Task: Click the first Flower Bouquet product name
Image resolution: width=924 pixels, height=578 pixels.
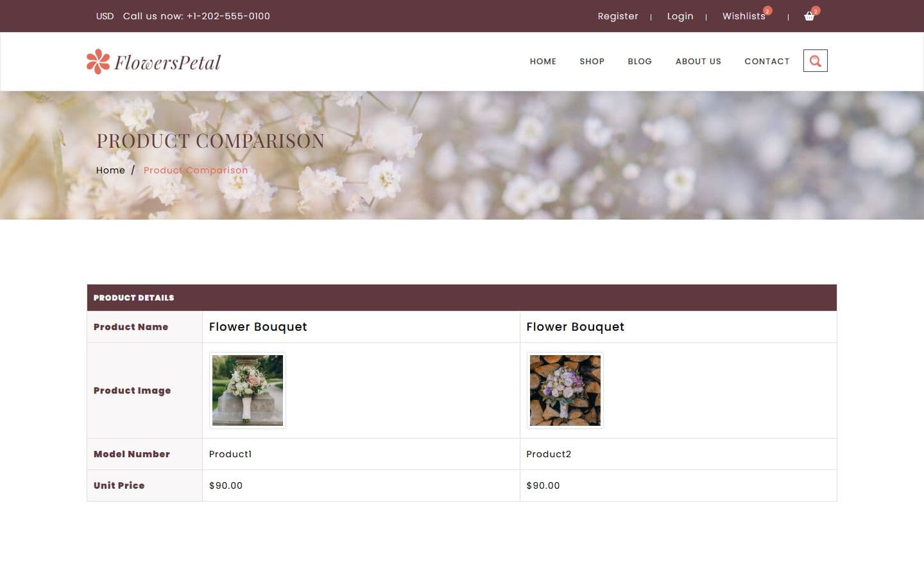Action: tap(258, 327)
